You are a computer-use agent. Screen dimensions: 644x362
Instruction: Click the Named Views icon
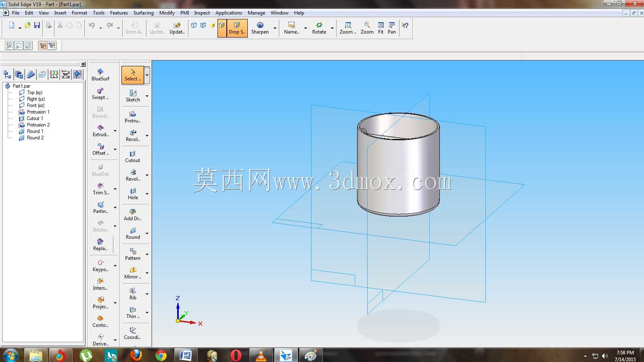coord(292,28)
